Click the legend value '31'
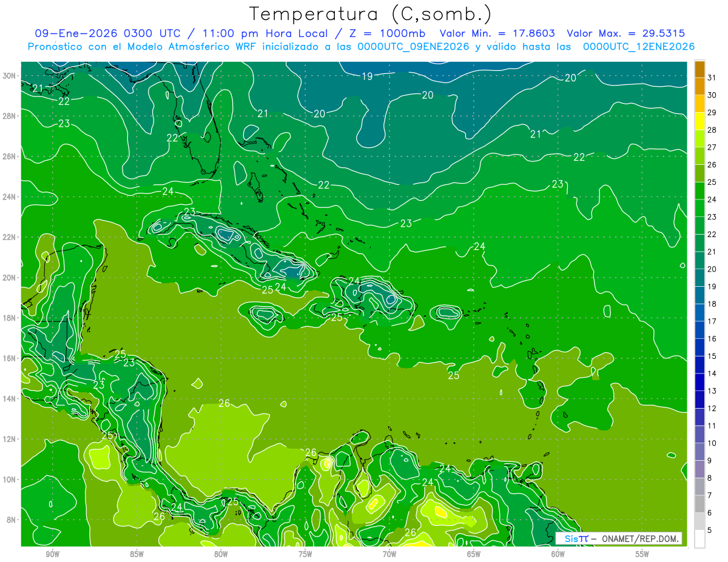 (x=712, y=77)
